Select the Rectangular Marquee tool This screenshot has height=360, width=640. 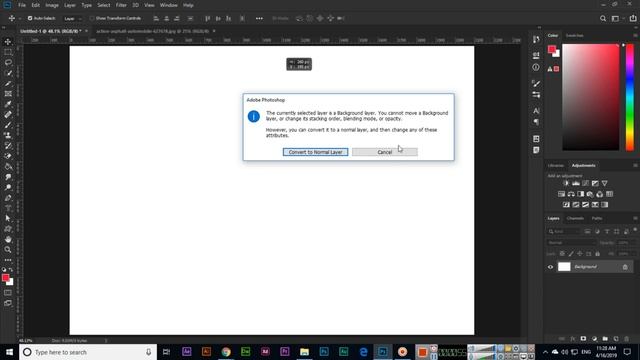[8, 52]
